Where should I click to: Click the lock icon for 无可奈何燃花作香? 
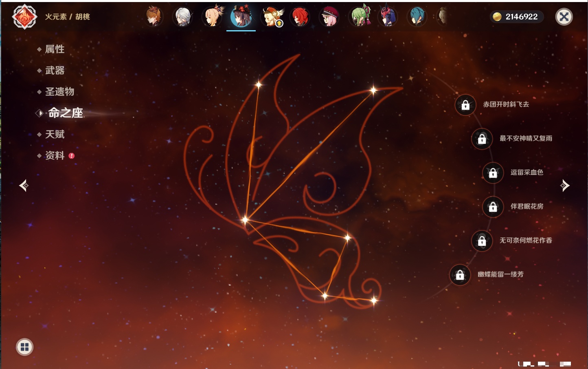482,241
